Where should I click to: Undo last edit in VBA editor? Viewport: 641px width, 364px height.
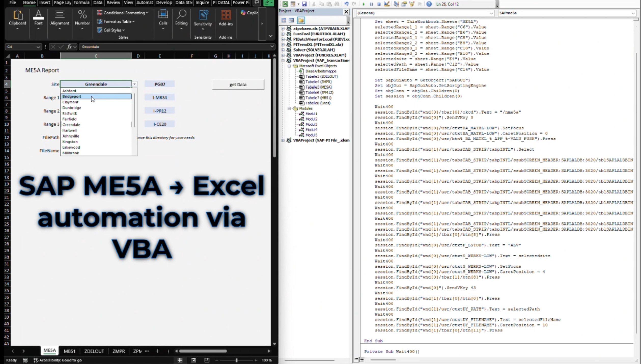coord(346,4)
